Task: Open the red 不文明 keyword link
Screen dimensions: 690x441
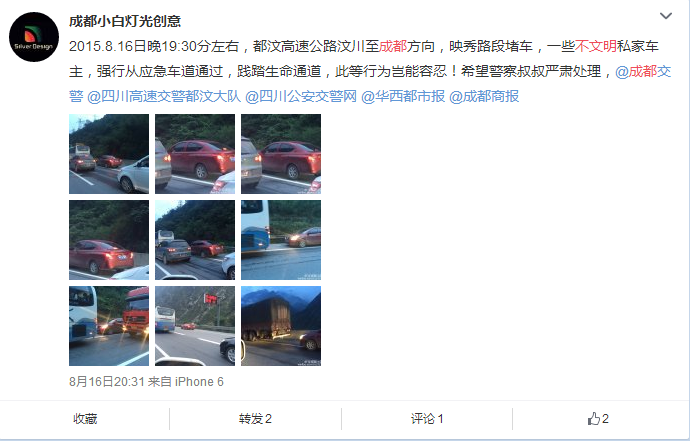Action: coord(596,46)
